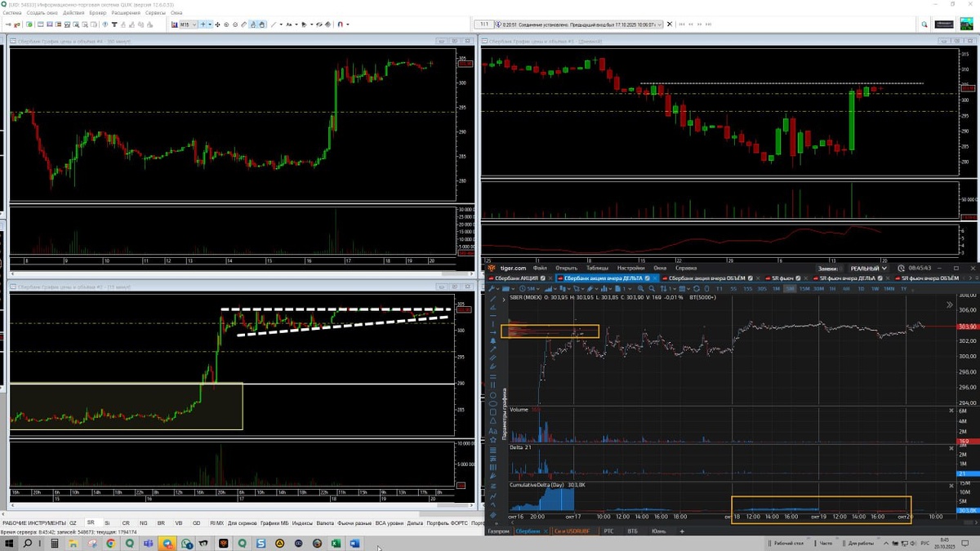Open Excel from the Windows taskbar

point(336,542)
